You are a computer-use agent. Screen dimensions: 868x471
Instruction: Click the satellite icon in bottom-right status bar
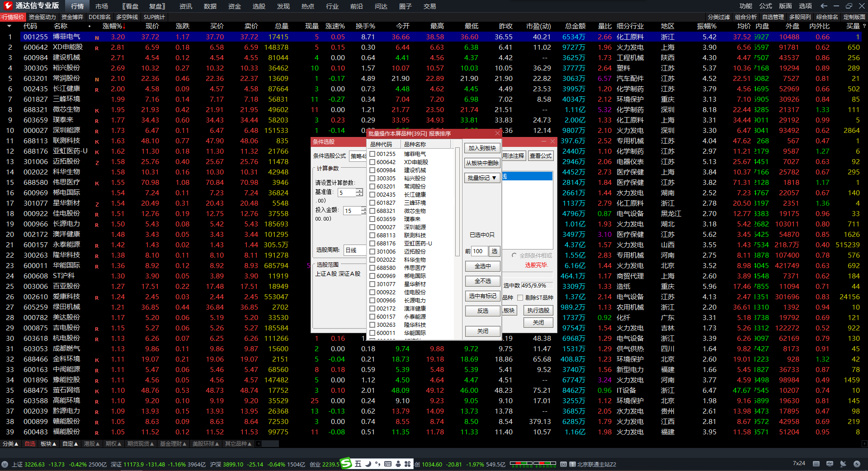click(843, 464)
